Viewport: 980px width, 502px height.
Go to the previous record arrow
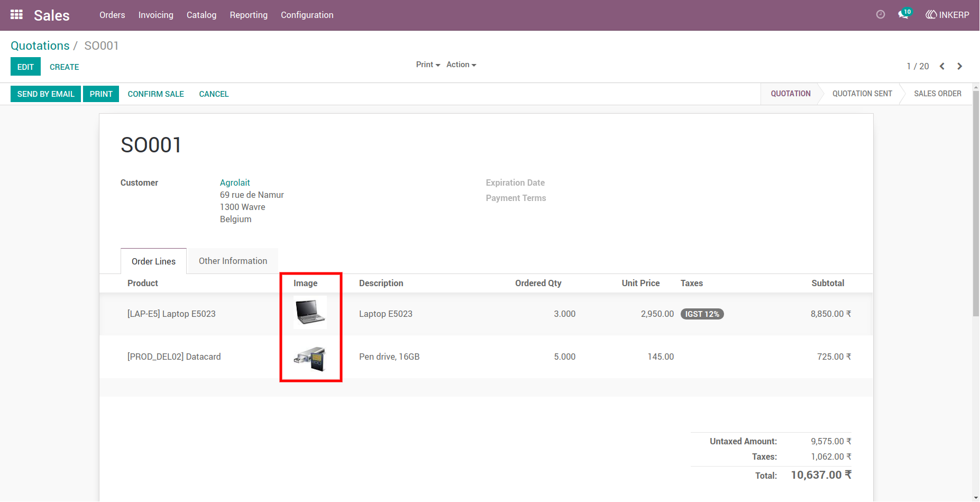(942, 66)
